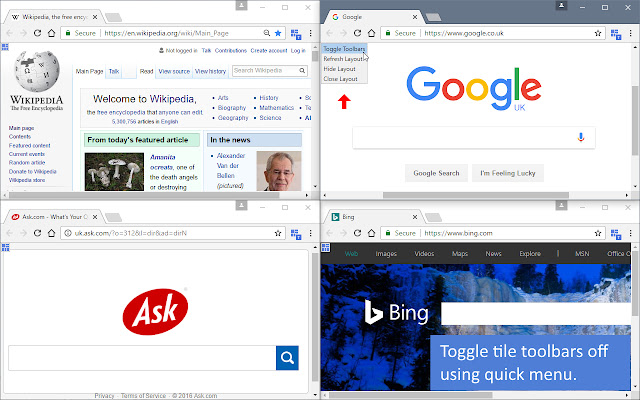
Task: Reload the Google window page
Action: click(x=357, y=33)
